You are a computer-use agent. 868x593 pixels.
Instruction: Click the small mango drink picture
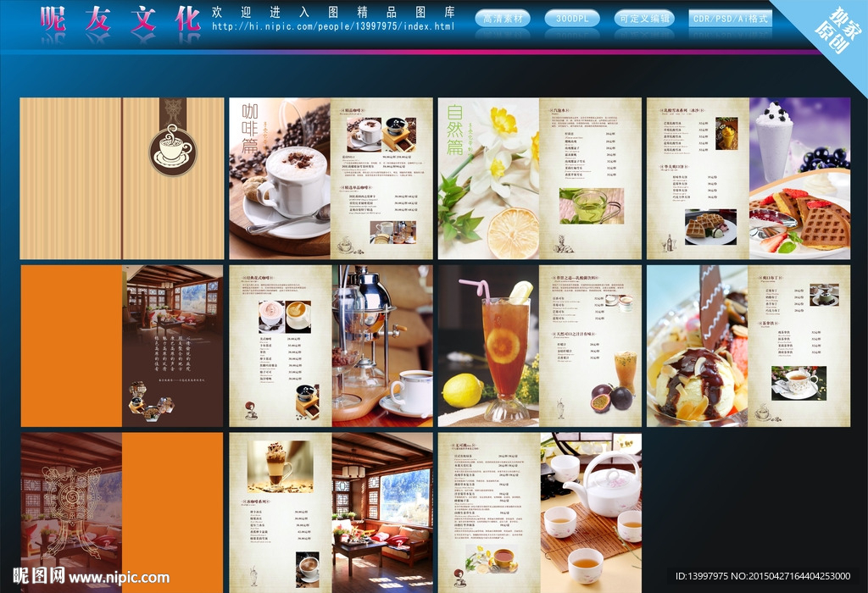(x=726, y=133)
